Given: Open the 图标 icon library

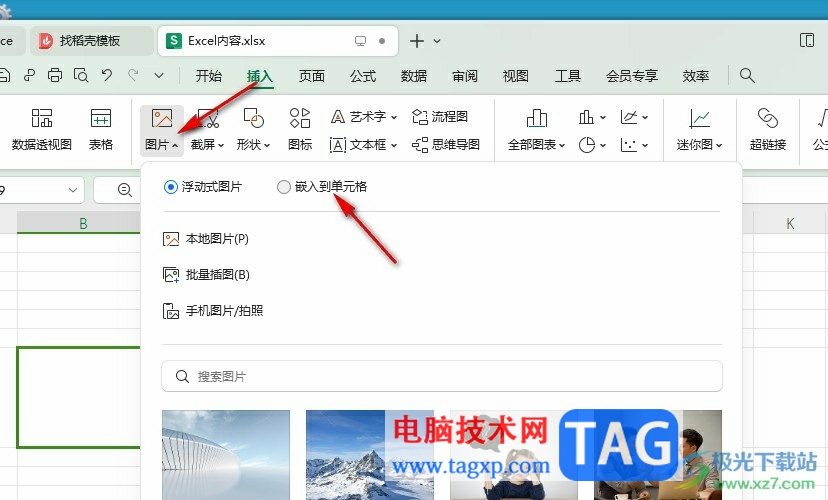Looking at the screenshot, I should coord(300,129).
